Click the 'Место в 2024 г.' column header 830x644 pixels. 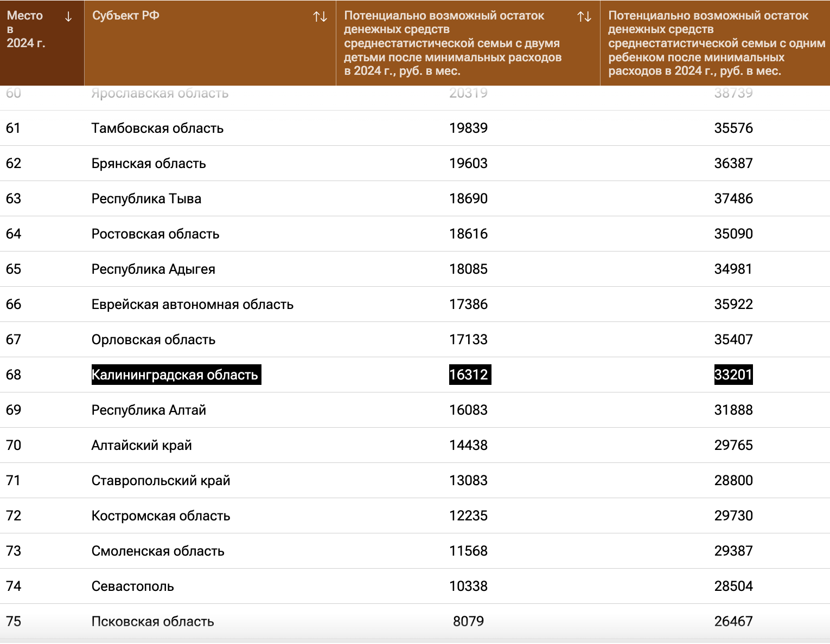tap(42, 43)
